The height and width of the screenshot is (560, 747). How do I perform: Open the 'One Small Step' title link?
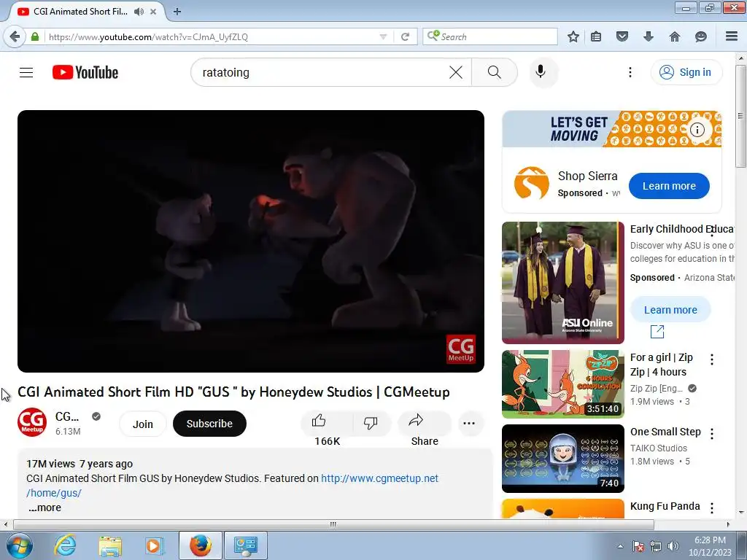tap(665, 432)
